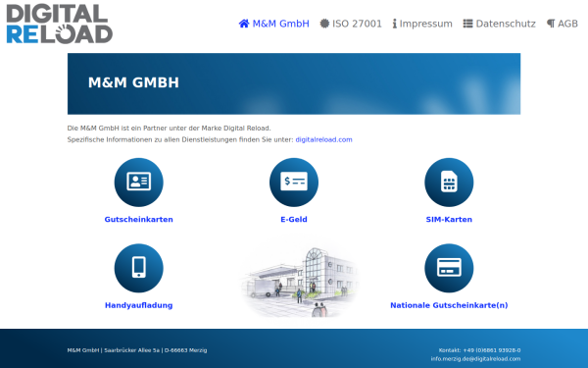The width and height of the screenshot is (588, 368).
Task: Click the ID card icon for Gutscheinkarten
Action: tap(139, 183)
